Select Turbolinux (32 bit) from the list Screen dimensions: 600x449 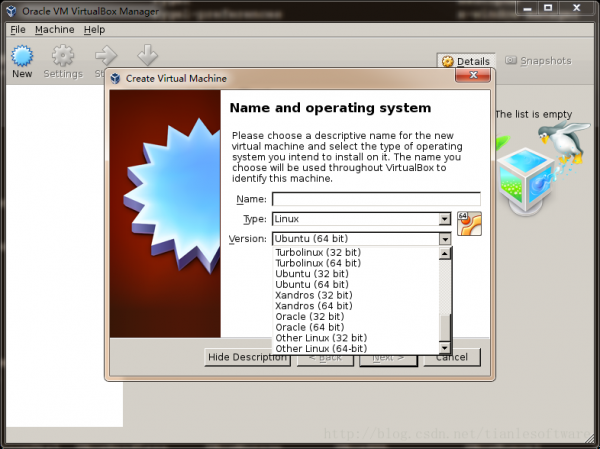(357, 252)
